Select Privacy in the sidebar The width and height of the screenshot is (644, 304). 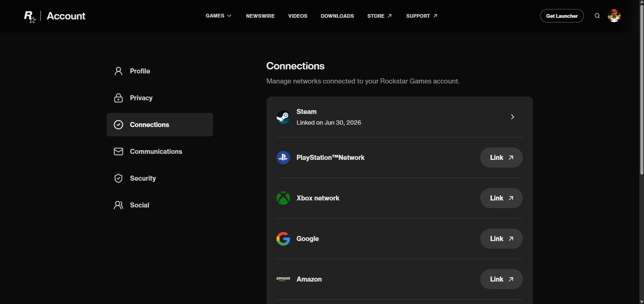point(160,98)
